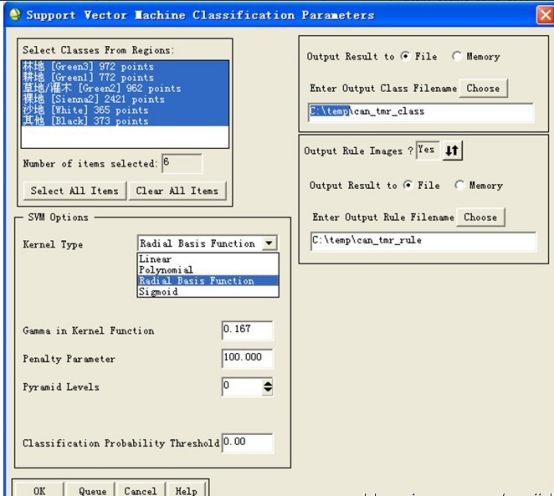Close the SVM parameters dialog window
The image size is (554, 496).
545,15
